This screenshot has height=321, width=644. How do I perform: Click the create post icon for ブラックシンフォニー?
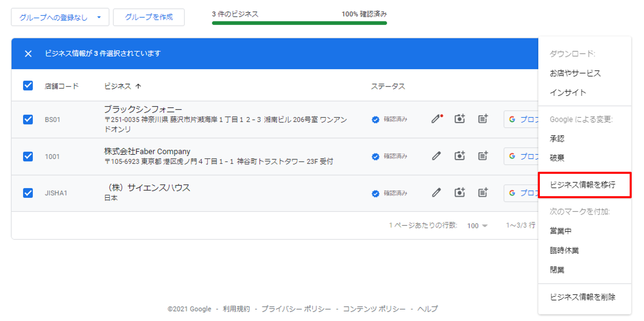(483, 119)
